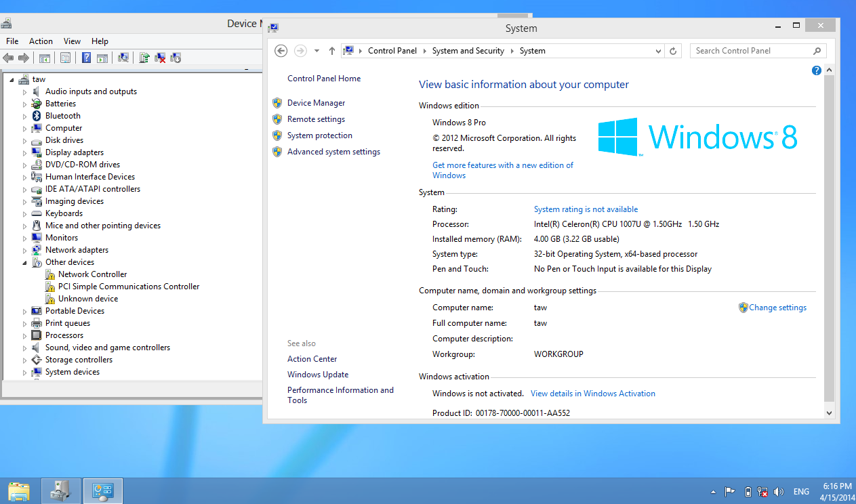The image size is (856, 504).
Task: Open Properties icon in Device Manager toolbar
Action: click(66, 58)
